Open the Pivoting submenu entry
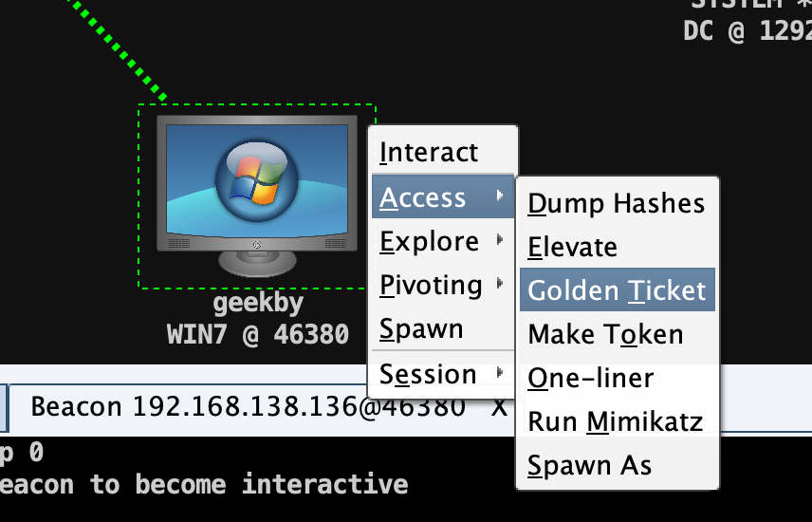Screen dimensions: 812x522 (x=443, y=285)
